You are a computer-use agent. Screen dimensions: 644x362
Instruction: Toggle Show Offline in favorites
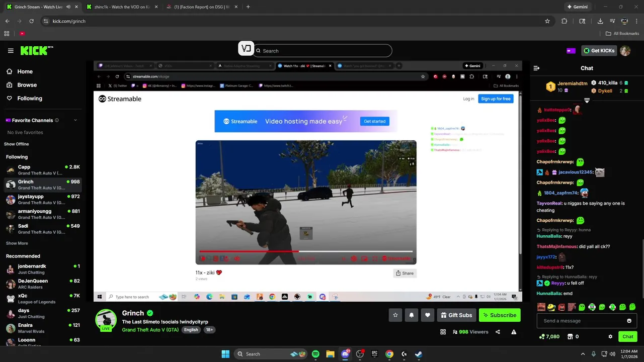[x=17, y=144]
